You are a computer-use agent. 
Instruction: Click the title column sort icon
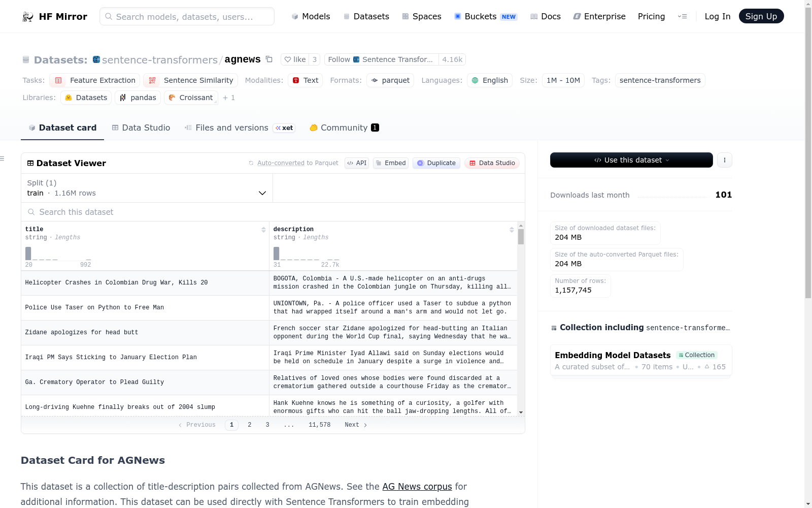click(x=263, y=230)
